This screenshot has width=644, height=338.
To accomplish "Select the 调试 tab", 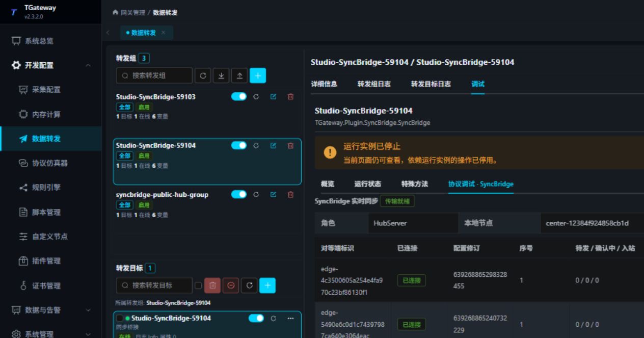I will 478,84.
